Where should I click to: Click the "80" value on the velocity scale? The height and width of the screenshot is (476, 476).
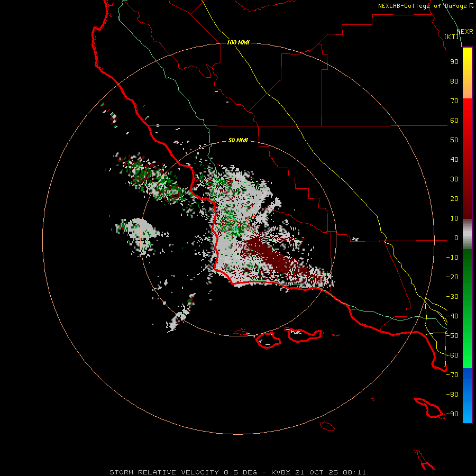(454, 81)
